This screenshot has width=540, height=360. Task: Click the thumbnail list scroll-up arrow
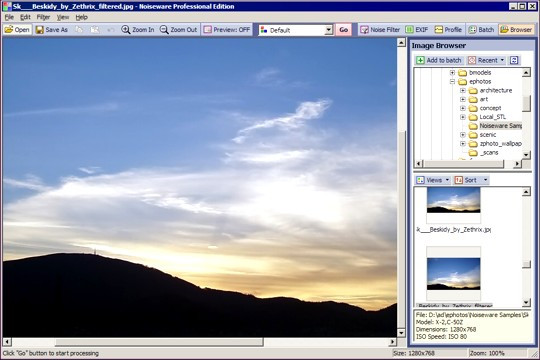point(526,192)
